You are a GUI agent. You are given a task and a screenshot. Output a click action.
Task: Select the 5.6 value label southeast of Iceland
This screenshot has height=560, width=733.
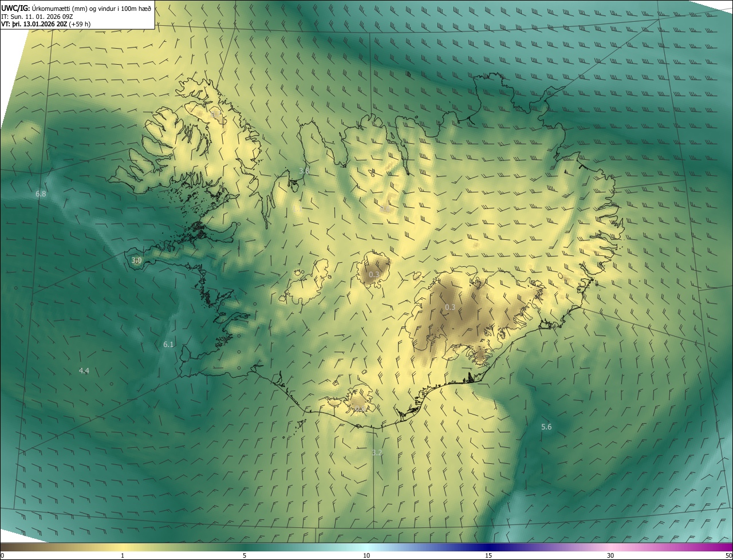(546, 427)
